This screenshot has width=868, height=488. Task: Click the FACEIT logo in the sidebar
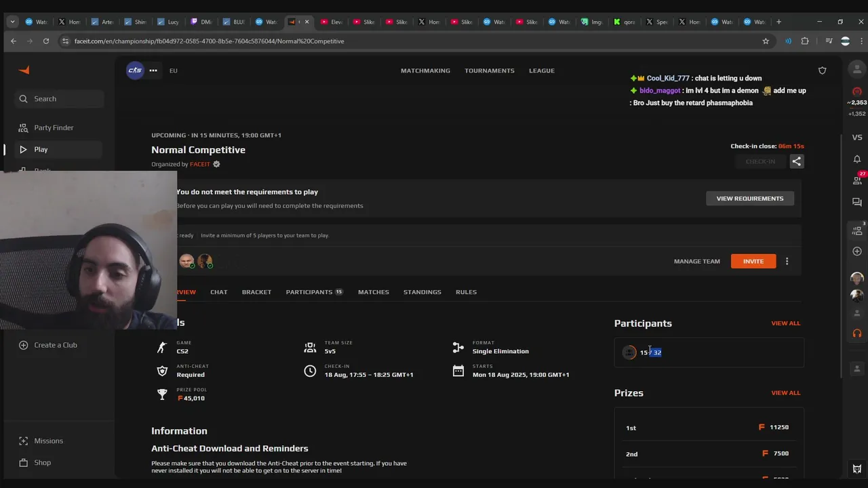pos(24,70)
